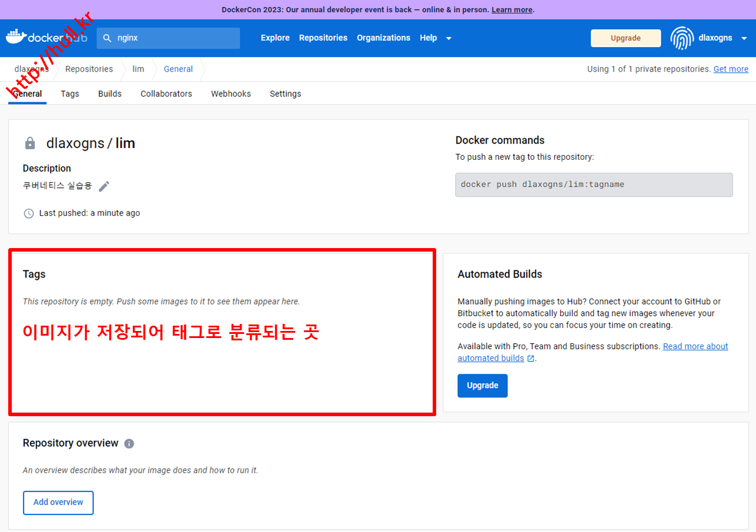Click the Last pushed clock icon

(x=29, y=213)
